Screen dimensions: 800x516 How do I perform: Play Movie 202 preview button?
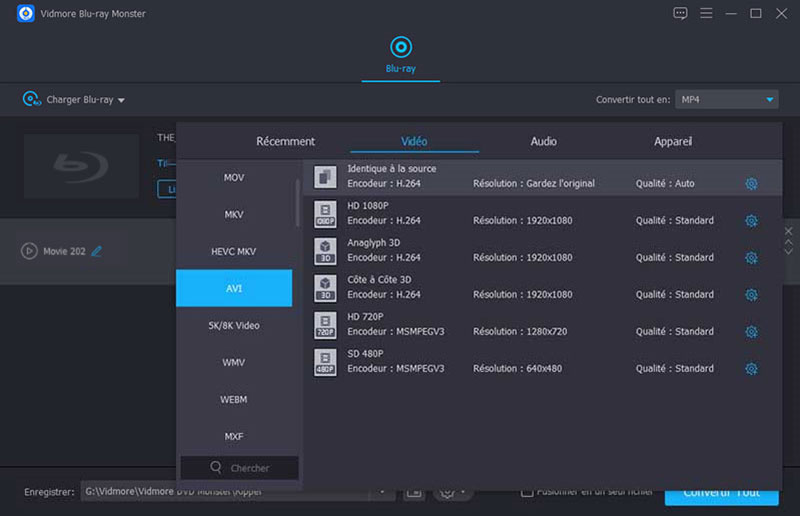(29, 251)
